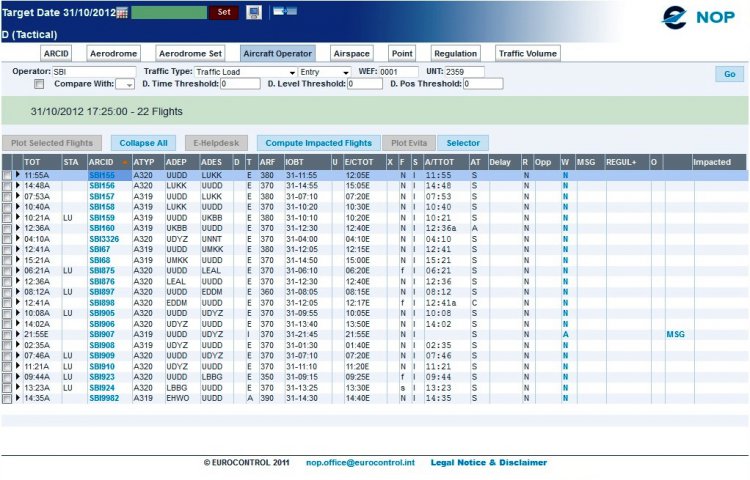750x480 pixels.
Task: Switch to the Regulation tab
Action: [455, 54]
